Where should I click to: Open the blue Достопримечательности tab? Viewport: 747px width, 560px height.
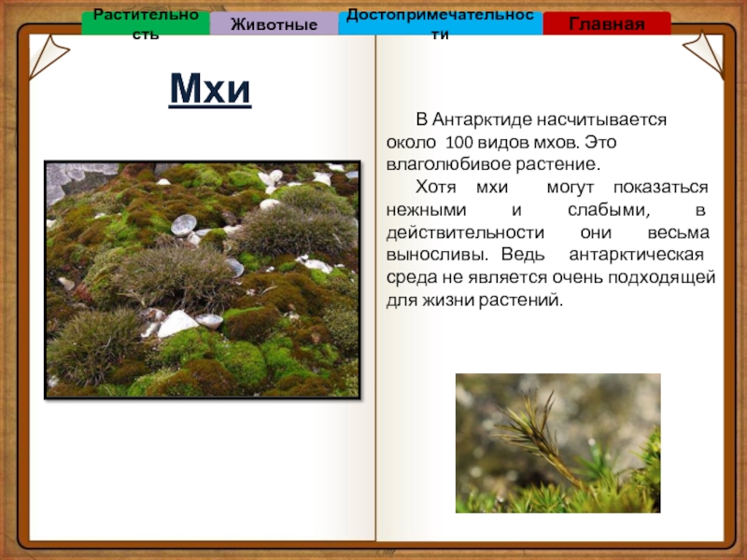(x=440, y=23)
